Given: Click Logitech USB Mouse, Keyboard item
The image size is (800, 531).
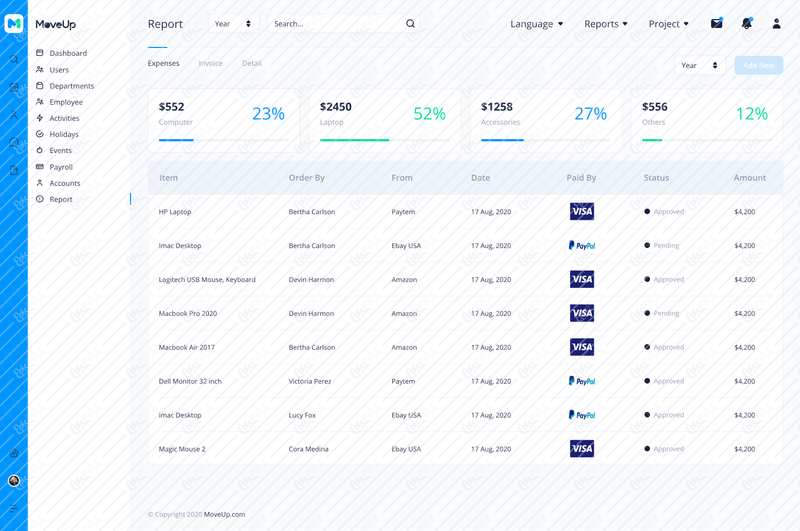Looking at the screenshot, I should (207, 280).
